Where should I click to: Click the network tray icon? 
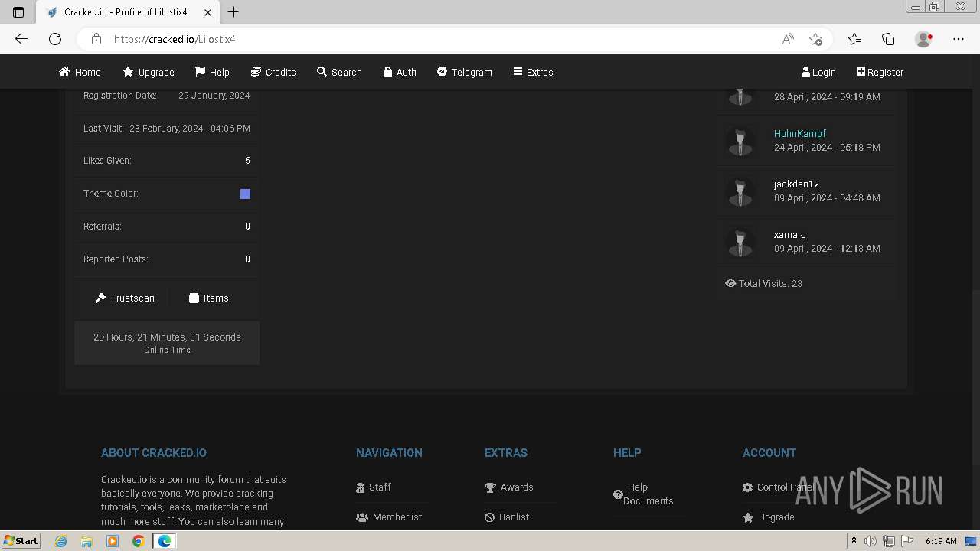(x=888, y=541)
